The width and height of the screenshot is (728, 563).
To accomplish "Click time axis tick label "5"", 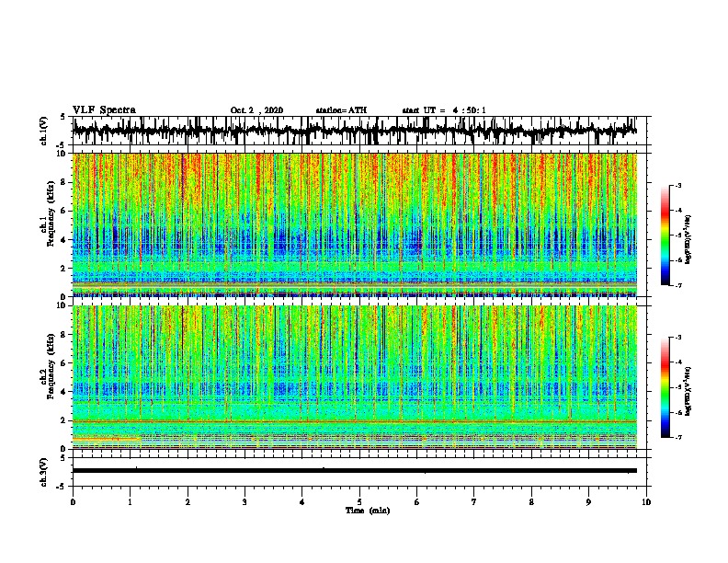I will pyautogui.click(x=359, y=502).
